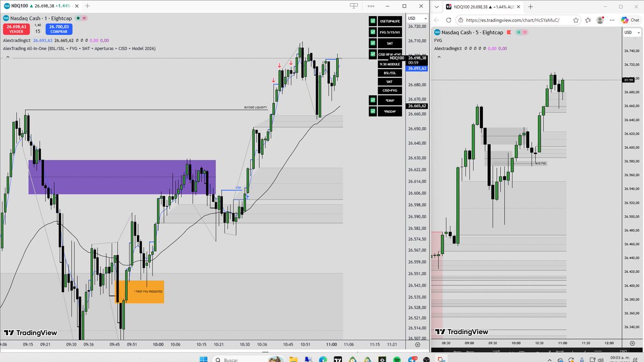
Task: Click the black 26.665,62 price label
Action: coord(417,106)
